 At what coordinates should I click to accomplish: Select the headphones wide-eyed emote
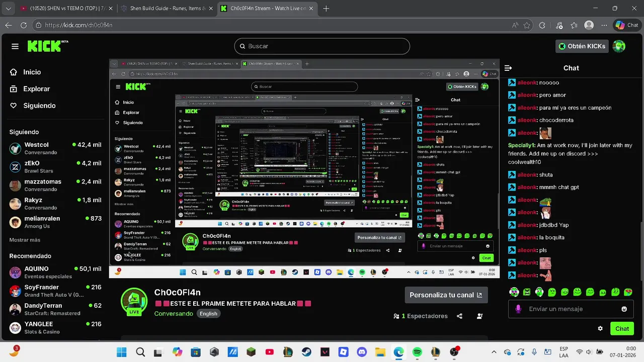point(514,292)
